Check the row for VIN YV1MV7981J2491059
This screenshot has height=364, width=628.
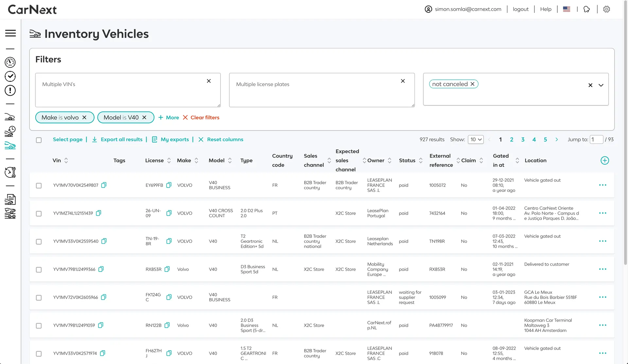[x=39, y=326]
